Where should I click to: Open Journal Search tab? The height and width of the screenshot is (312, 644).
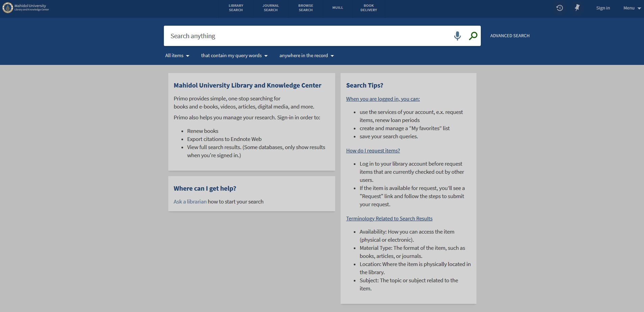point(271,8)
